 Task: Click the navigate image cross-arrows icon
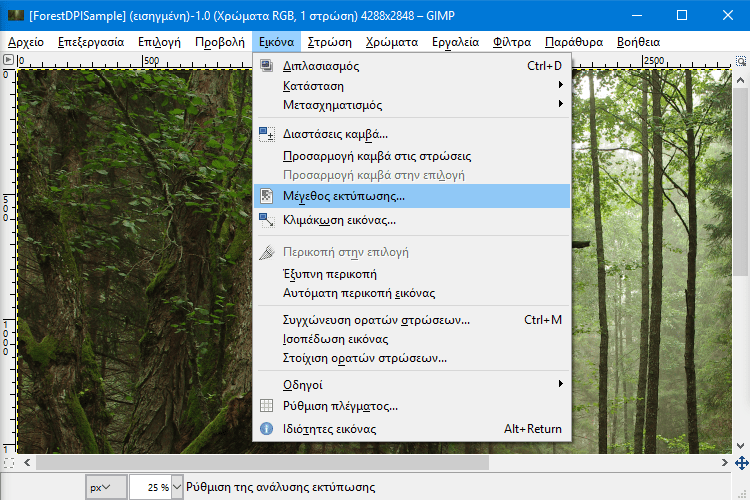[x=741, y=463]
